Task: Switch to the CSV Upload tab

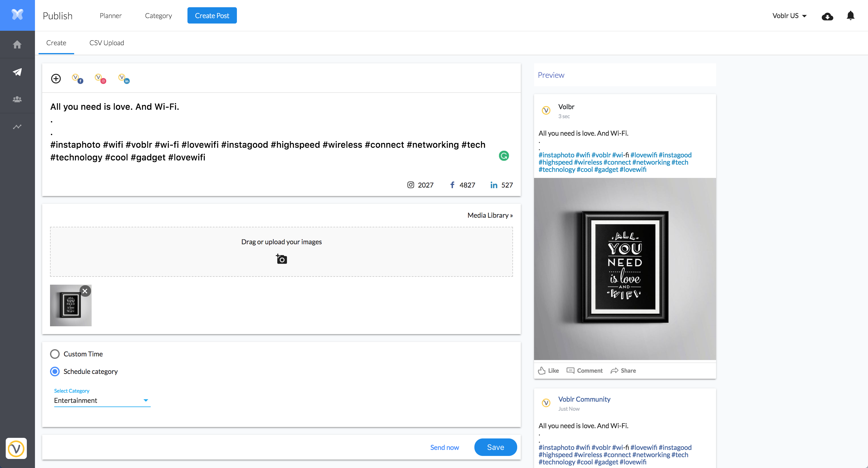Action: pos(106,43)
